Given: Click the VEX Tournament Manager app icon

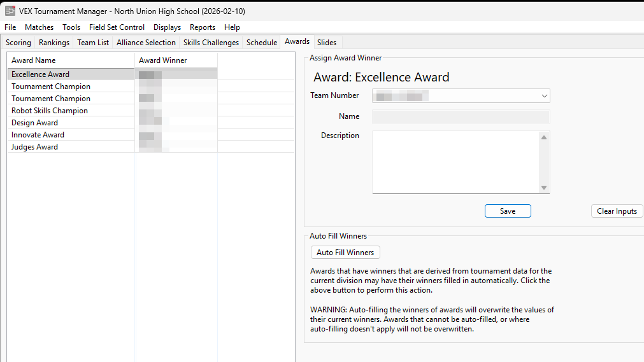Looking at the screenshot, I should [10, 11].
